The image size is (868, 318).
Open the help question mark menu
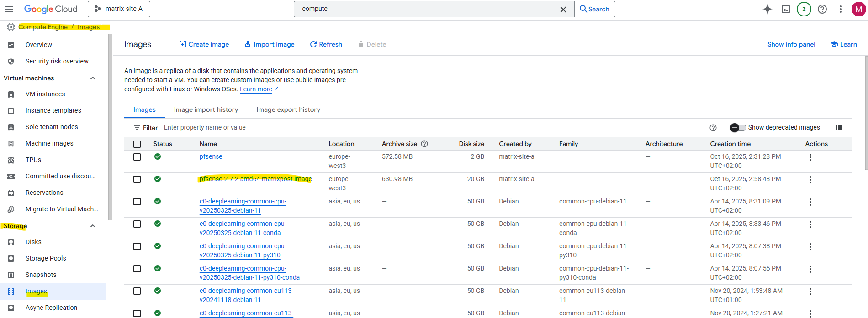[x=822, y=9]
